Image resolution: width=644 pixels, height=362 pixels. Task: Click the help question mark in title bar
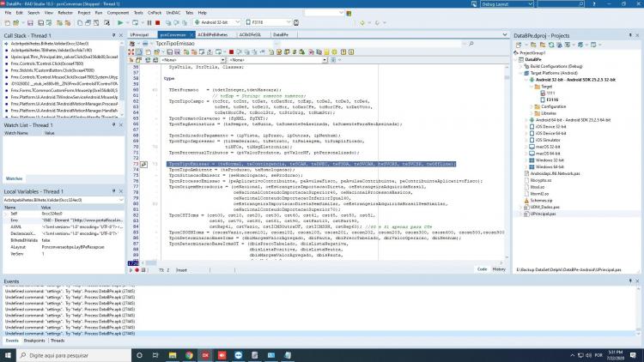coord(594,3)
